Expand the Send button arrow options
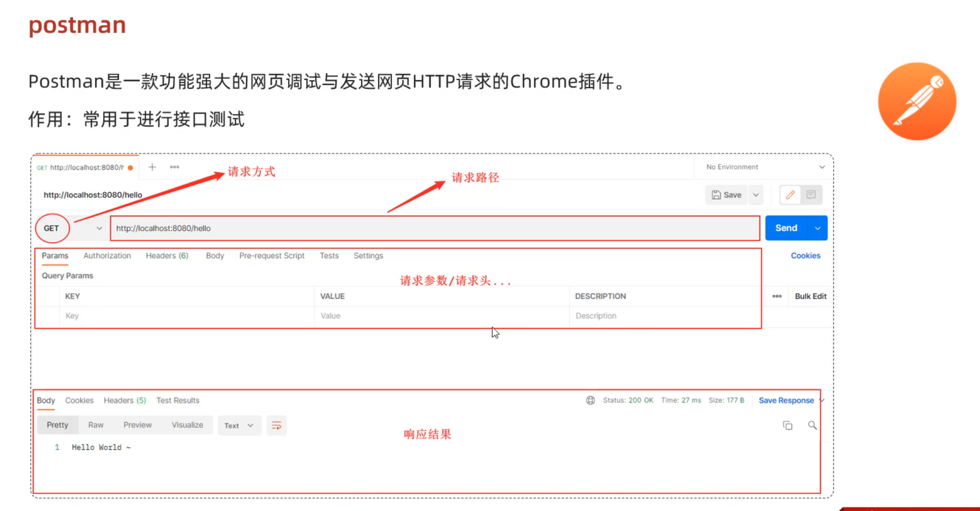The height and width of the screenshot is (511, 980). 818,228
